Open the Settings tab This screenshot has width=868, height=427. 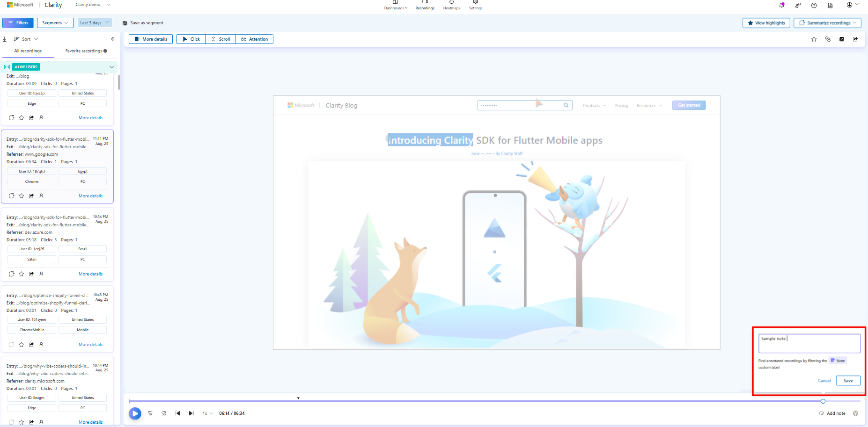(x=476, y=6)
